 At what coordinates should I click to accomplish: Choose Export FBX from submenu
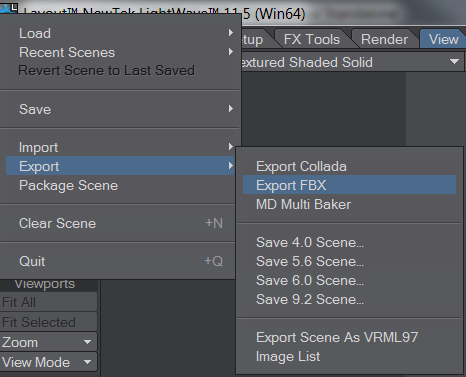click(x=349, y=185)
